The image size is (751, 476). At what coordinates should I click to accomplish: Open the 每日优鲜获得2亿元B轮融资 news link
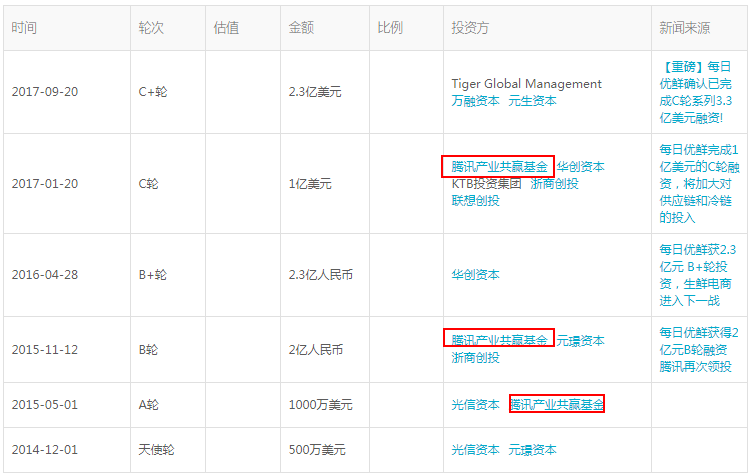(698, 349)
